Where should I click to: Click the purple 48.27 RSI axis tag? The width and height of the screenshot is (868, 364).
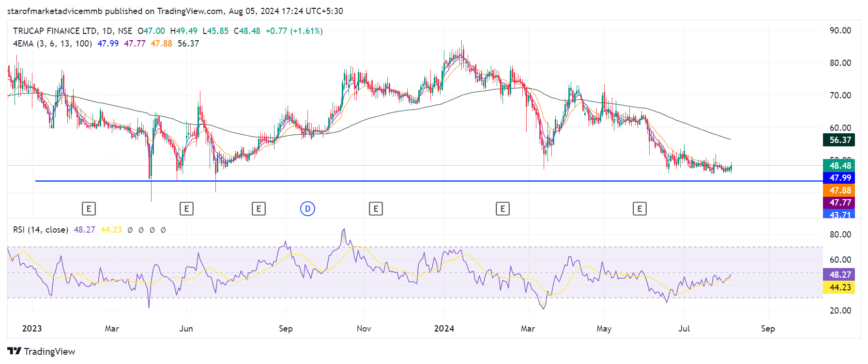click(x=839, y=274)
